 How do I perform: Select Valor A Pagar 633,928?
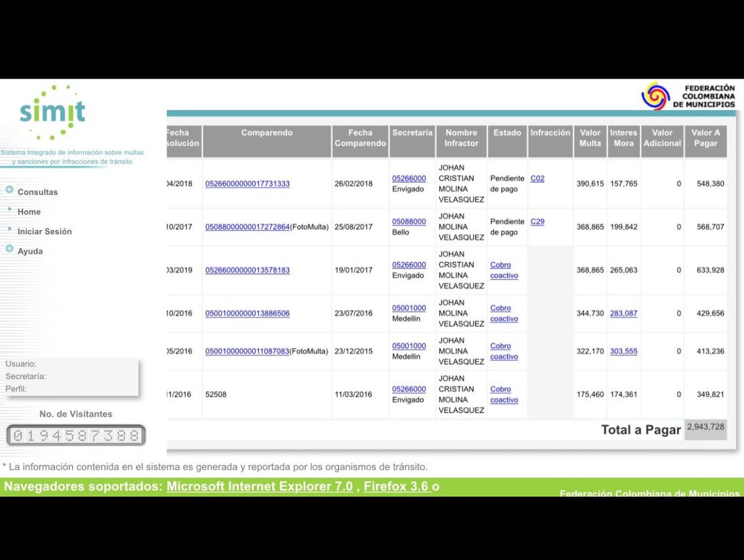coord(710,271)
